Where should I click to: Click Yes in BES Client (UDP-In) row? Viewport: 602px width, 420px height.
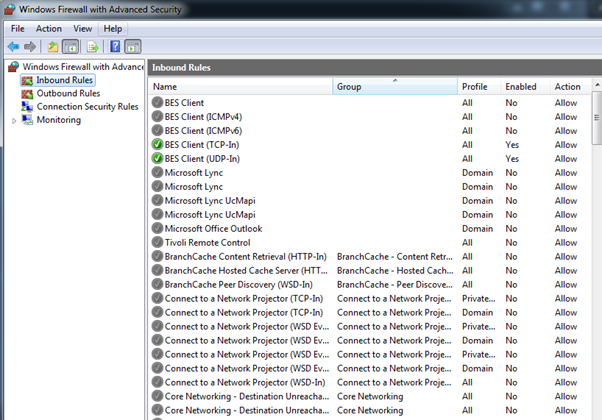(x=512, y=159)
